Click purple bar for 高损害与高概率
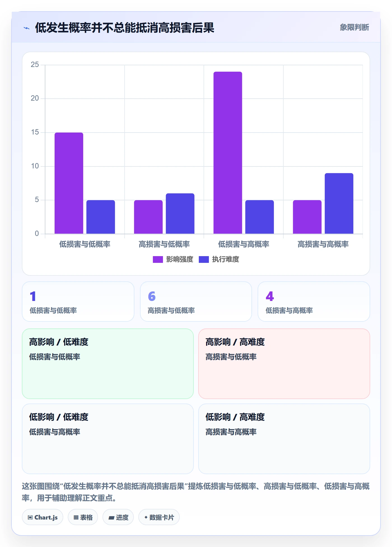392x547 pixels. click(x=307, y=217)
